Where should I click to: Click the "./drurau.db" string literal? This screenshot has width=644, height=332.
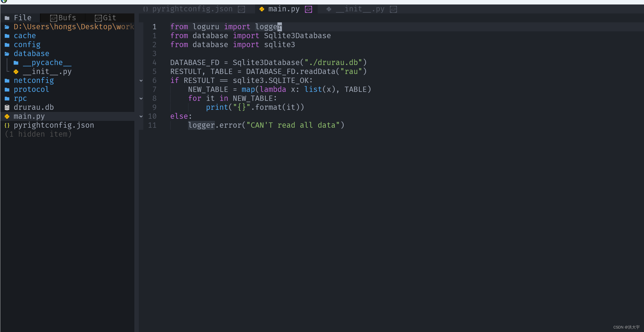tap(333, 62)
